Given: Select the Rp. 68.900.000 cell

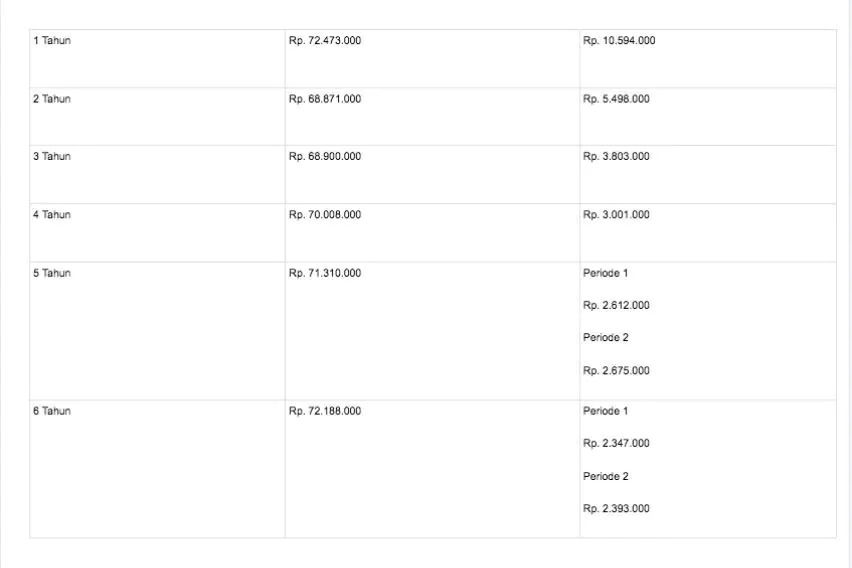Looking at the screenshot, I should point(325,157).
